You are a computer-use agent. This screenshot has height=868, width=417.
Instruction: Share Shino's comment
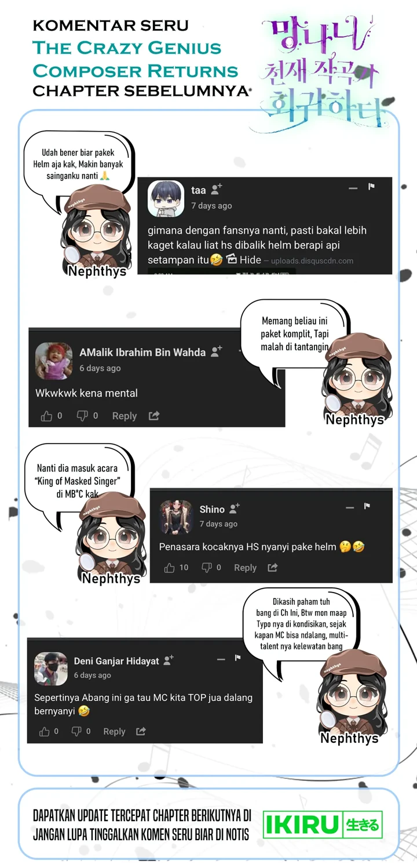tap(273, 567)
